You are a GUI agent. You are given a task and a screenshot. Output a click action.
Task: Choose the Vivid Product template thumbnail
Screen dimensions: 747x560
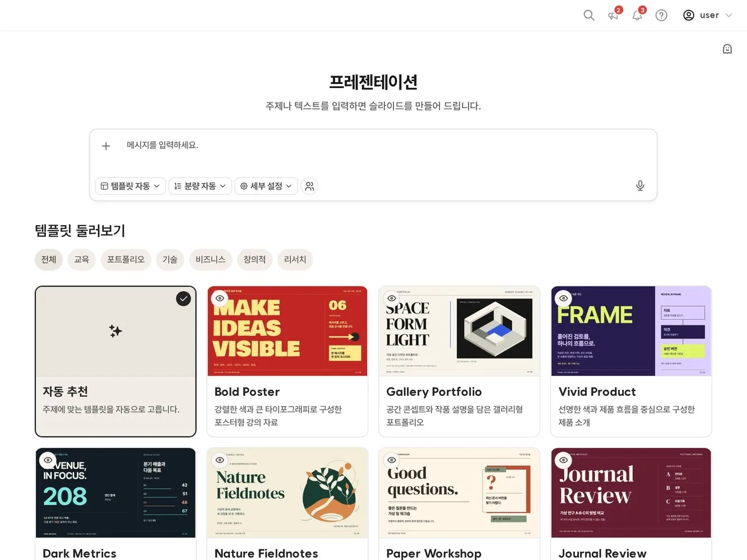point(632,331)
